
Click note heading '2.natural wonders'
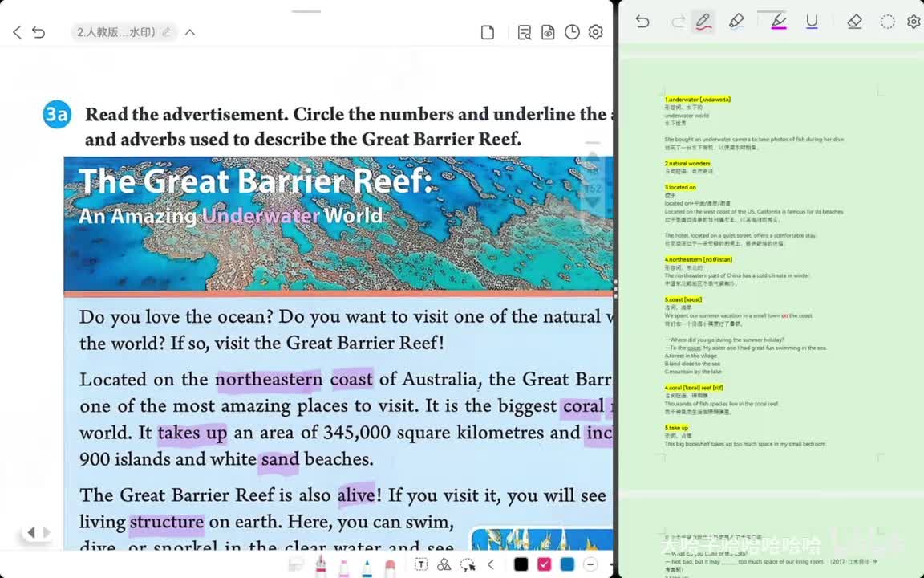tap(687, 164)
